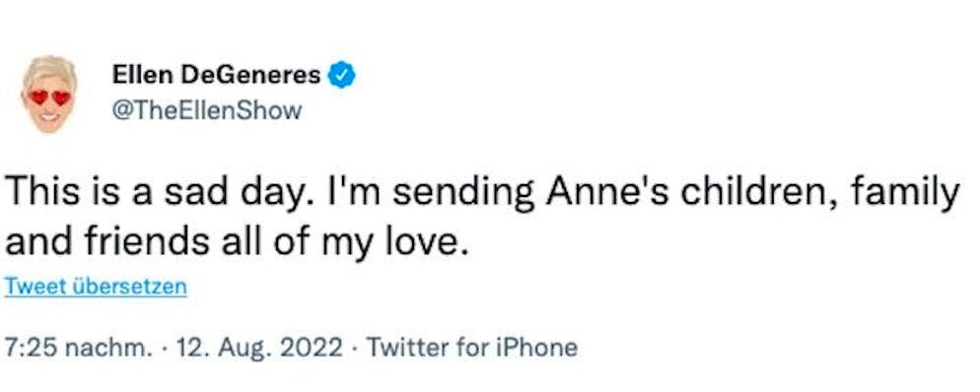
Task: Open the 7:25 nachm. timestamp
Action: click(x=78, y=347)
